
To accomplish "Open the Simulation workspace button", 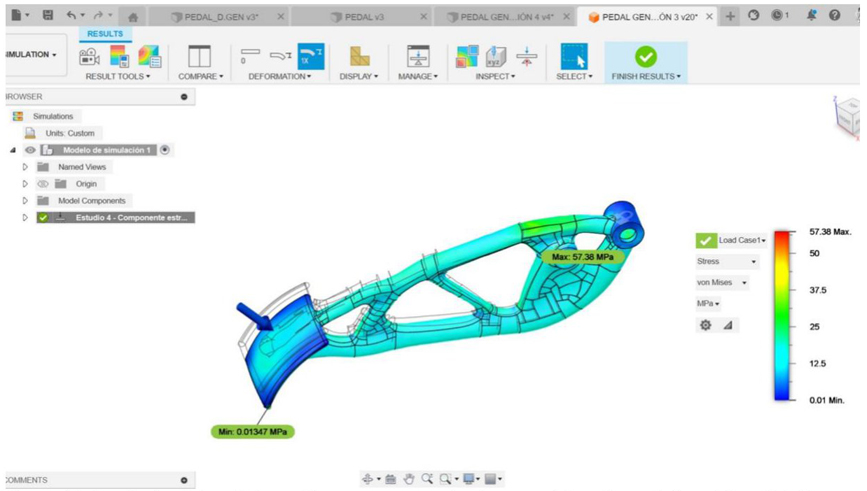I will point(29,55).
